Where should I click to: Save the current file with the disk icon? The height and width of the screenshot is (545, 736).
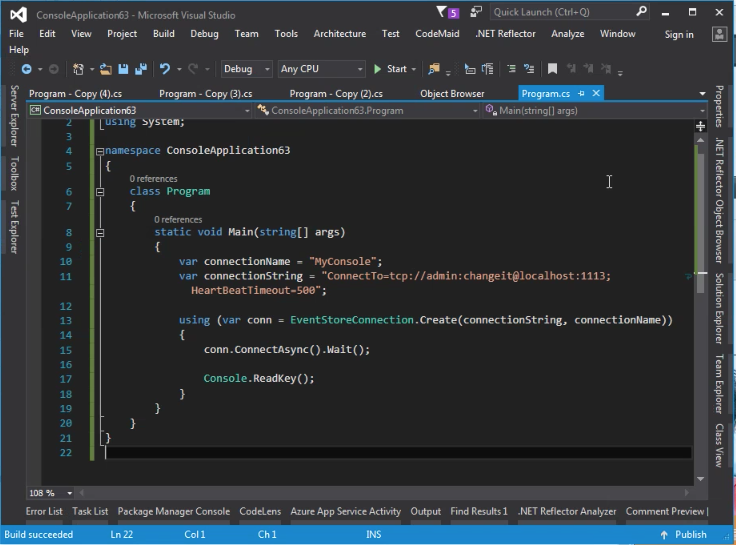[x=123, y=69]
